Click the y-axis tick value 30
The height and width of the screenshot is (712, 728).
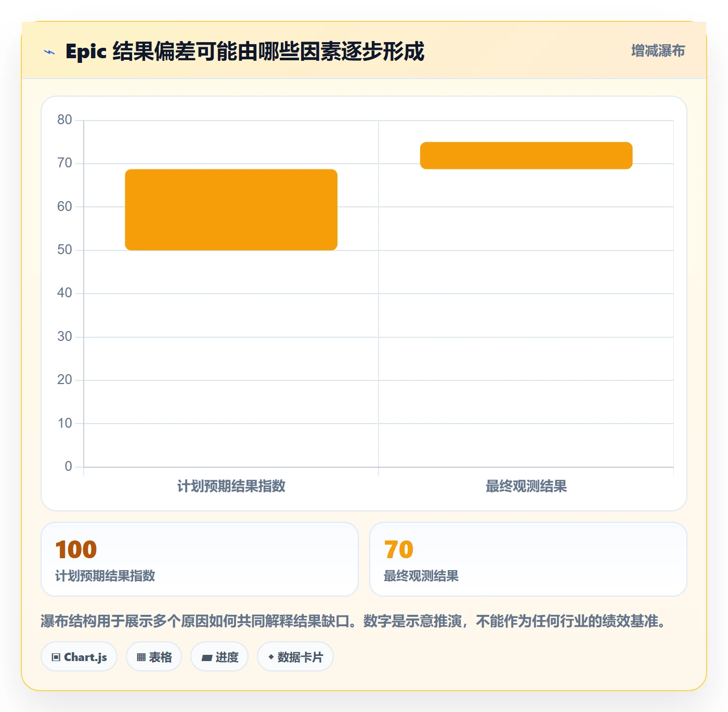(x=65, y=337)
